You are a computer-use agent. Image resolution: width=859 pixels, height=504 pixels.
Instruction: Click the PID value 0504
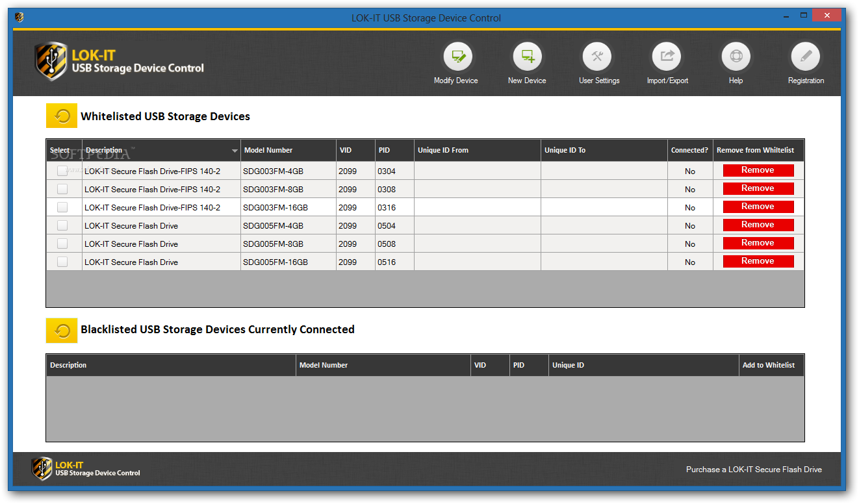387,226
